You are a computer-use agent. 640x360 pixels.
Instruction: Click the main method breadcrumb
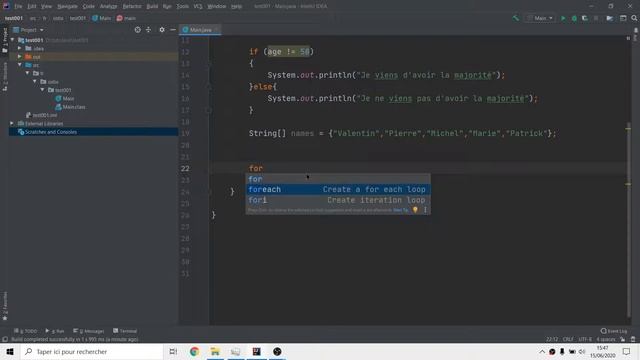126,18
